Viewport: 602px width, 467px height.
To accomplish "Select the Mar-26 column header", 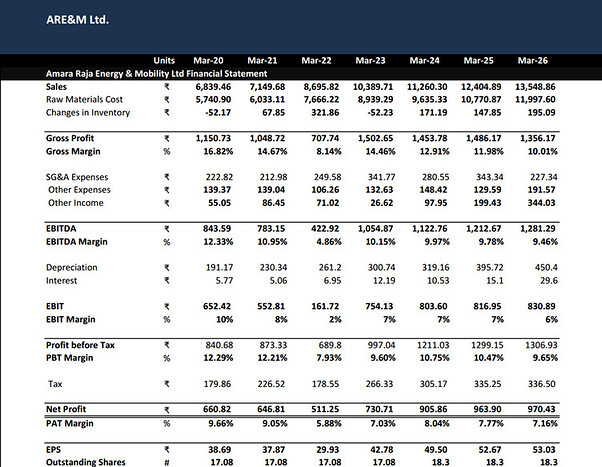I will [533, 60].
